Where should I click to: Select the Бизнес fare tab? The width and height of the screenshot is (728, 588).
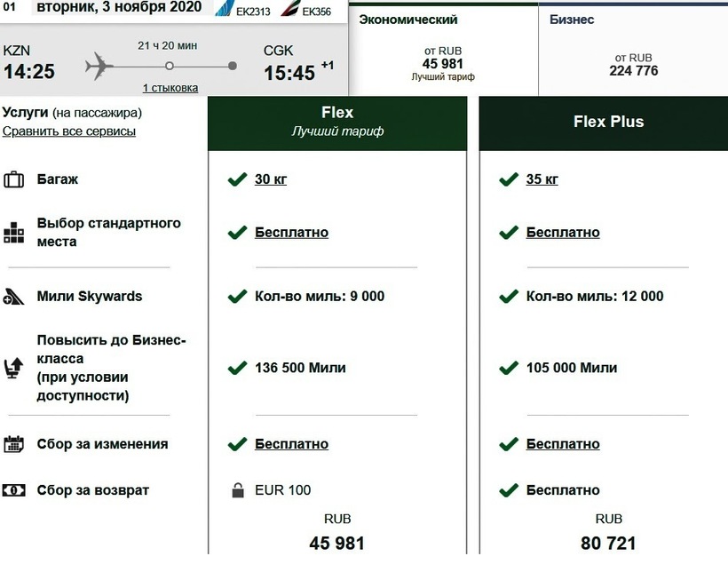(633, 50)
